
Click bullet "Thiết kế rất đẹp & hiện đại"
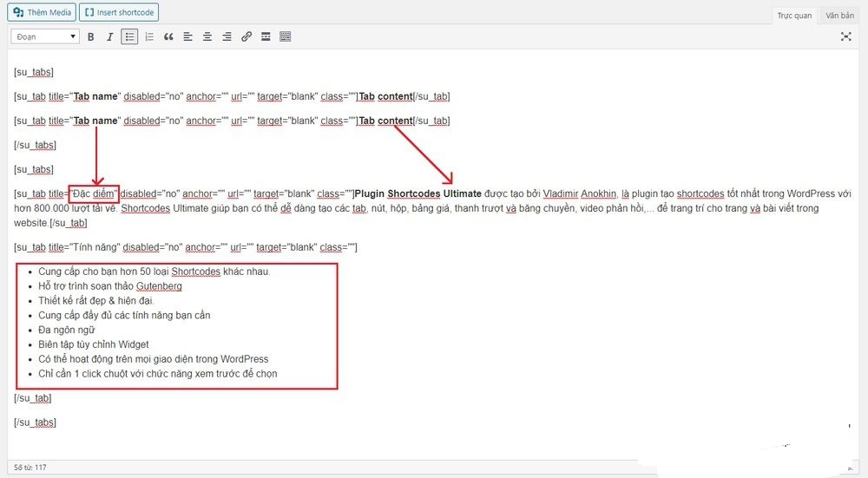(x=96, y=301)
